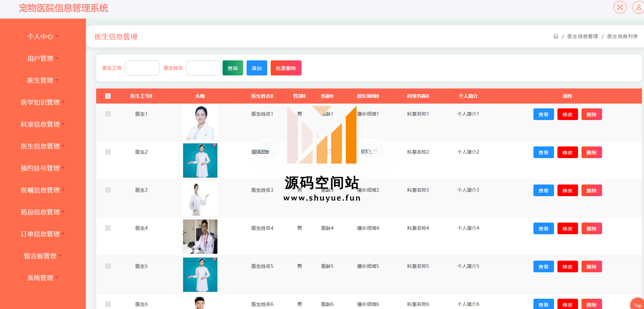644x309 pixels.
Task: Open the 留言板管理 sidebar menu
Action: point(43,256)
